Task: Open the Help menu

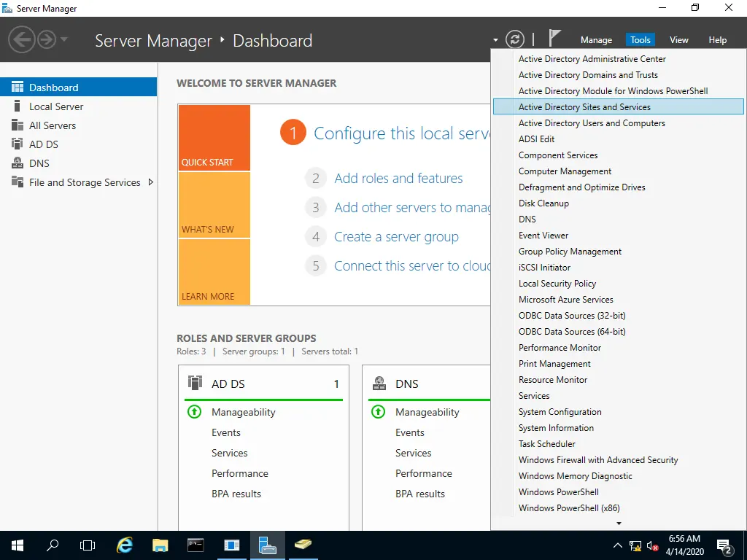Action: coord(718,40)
